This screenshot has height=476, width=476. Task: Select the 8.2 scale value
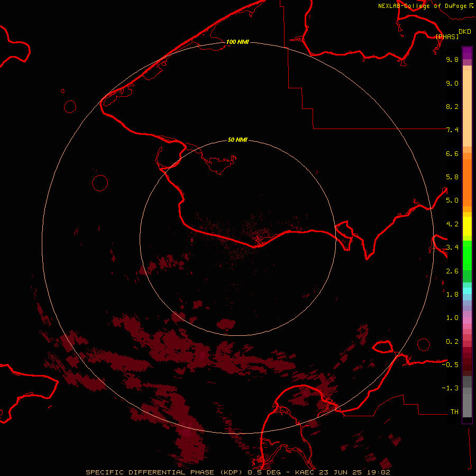452,106
